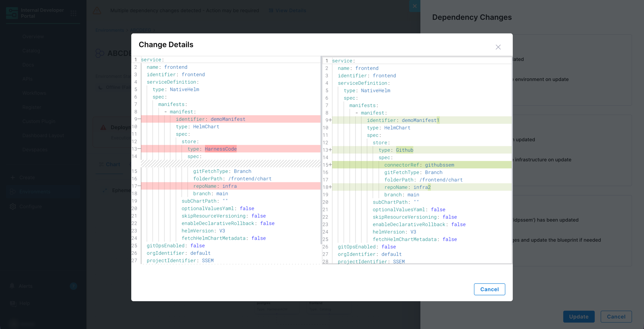Click the Update button
The width and height of the screenshot is (644, 329).
(579, 316)
